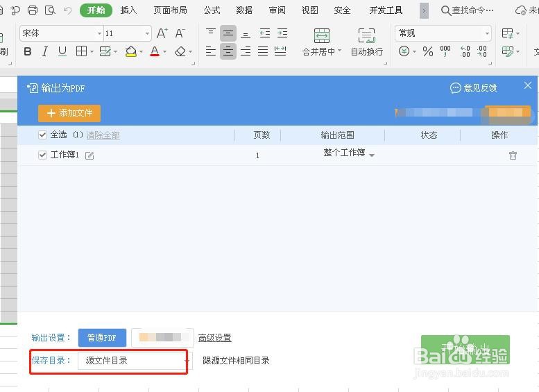539x392 pixels.
Task: Open the 数据 tab
Action: coord(244,10)
